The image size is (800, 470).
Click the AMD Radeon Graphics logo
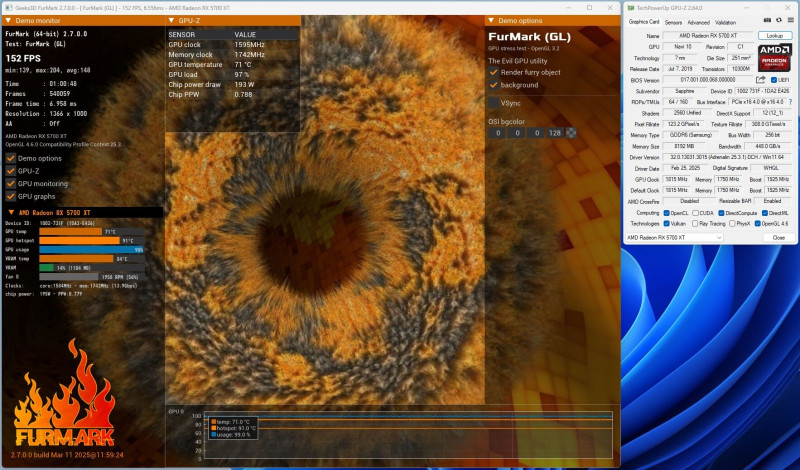point(774,58)
